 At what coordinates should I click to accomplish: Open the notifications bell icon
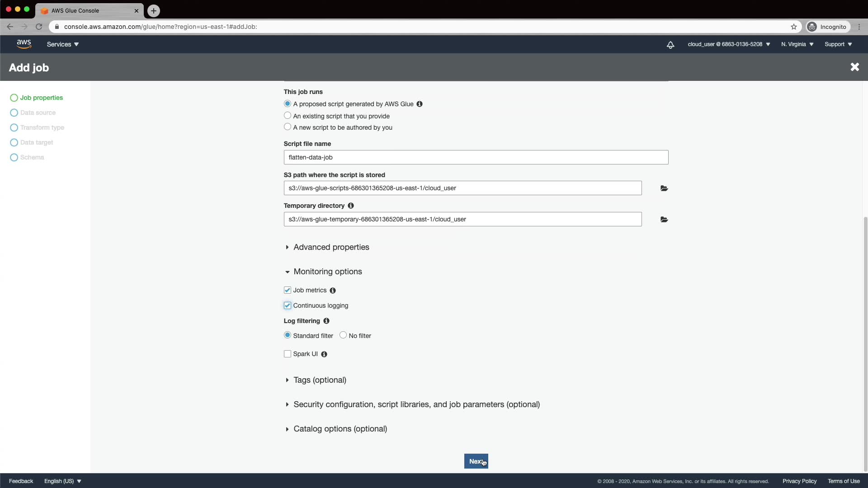(x=670, y=44)
